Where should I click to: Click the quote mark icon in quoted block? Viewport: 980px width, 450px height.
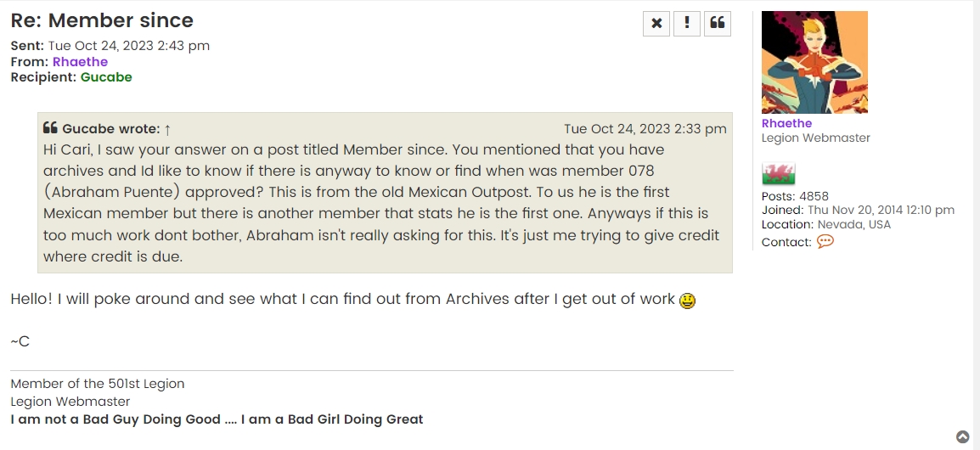click(x=50, y=128)
